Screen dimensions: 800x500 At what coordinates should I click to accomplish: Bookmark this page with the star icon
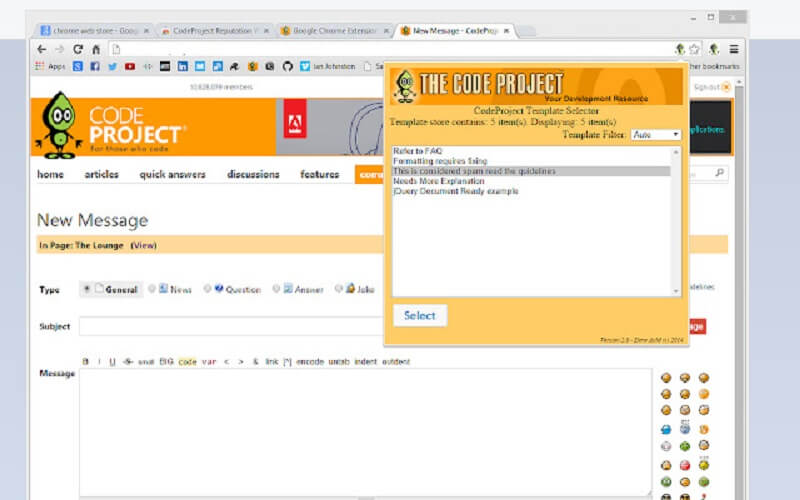coord(694,49)
